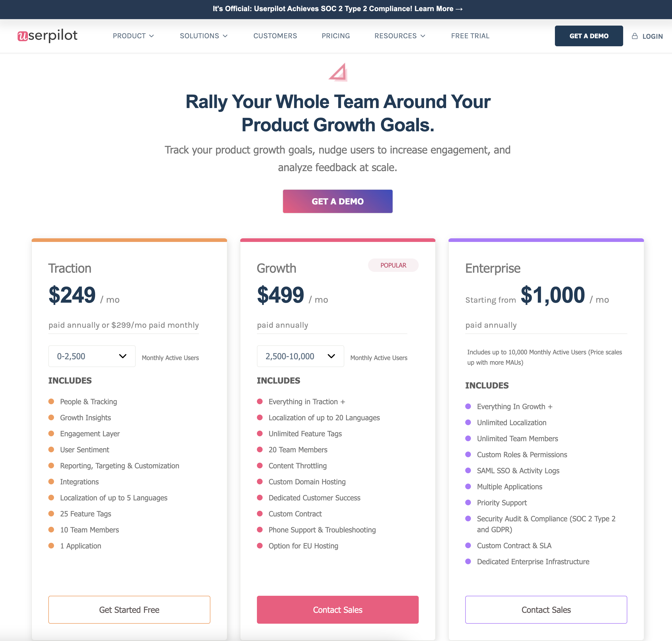Viewport: 672px width, 641px height.
Task: Click Contact Sales on Growth plan
Action: click(337, 610)
